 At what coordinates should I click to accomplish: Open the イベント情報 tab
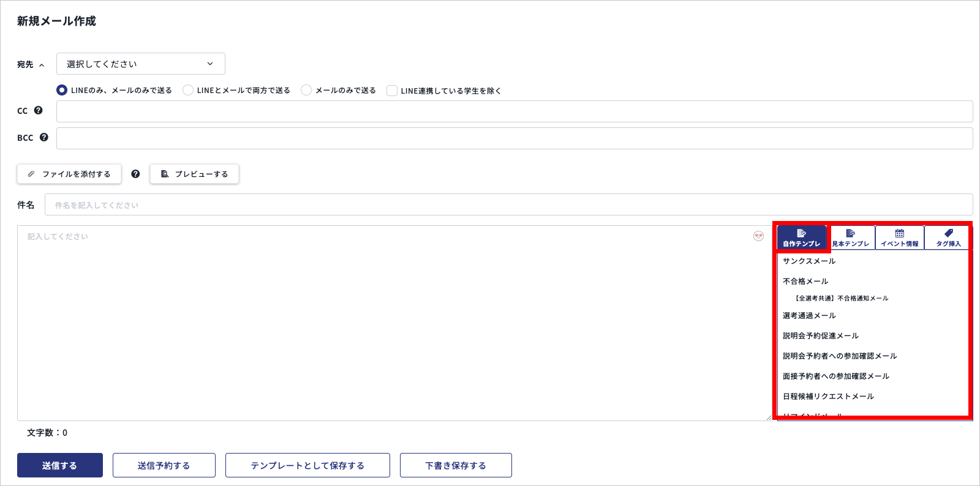(x=899, y=237)
